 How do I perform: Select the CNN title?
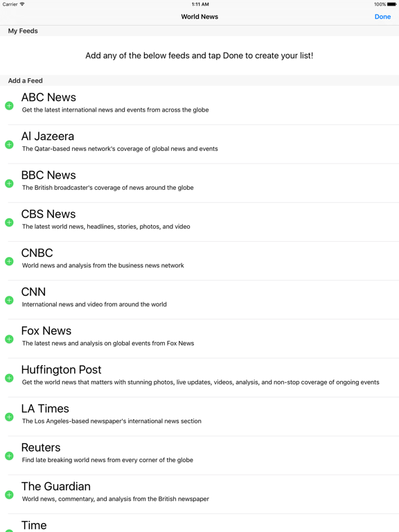[33, 292]
